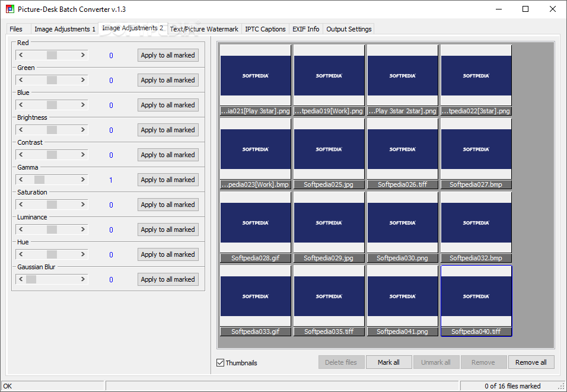The width and height of the screenshot is (567, 392).
Task: Decrease Brightness with its left arrow
Action: coord(21,130)
